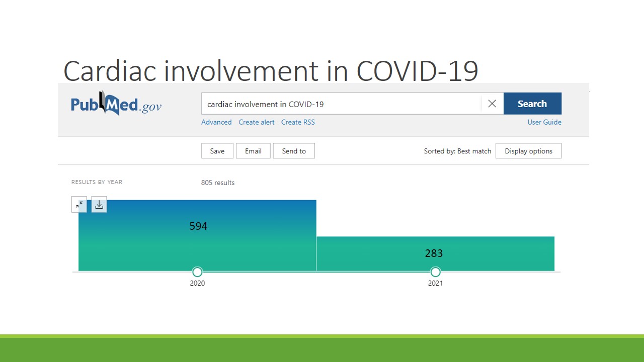Clear the search box with the X icon
Viewport: 644px width, 362px height.
tap(492, 104)
